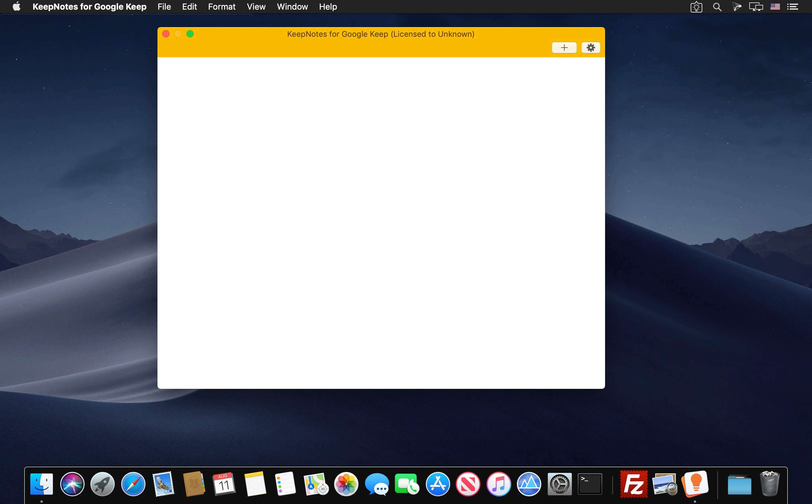Click the Format menu item
The height and width of the screenshot is (504, 812).
click(x=221, y=7)
